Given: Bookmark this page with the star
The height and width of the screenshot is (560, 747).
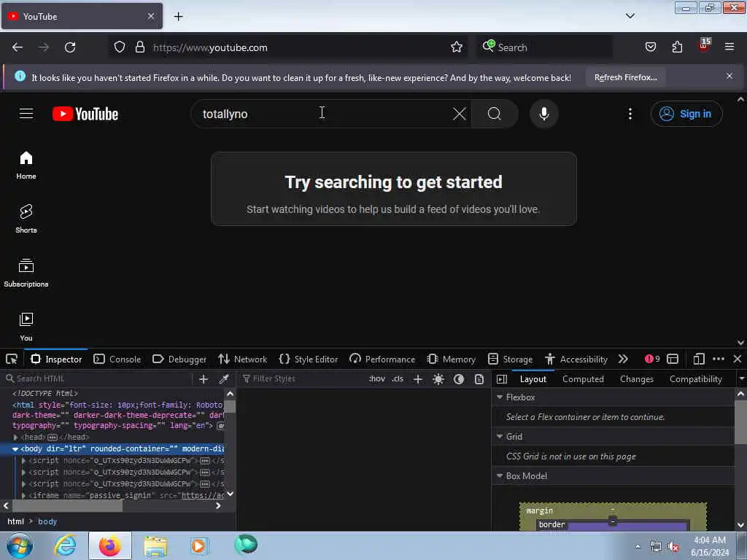Looking at the screenshot, I should 457,47.
